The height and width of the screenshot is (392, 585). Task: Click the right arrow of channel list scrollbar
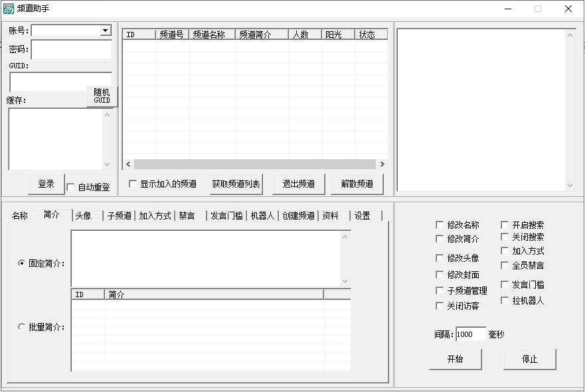(382, 164)
